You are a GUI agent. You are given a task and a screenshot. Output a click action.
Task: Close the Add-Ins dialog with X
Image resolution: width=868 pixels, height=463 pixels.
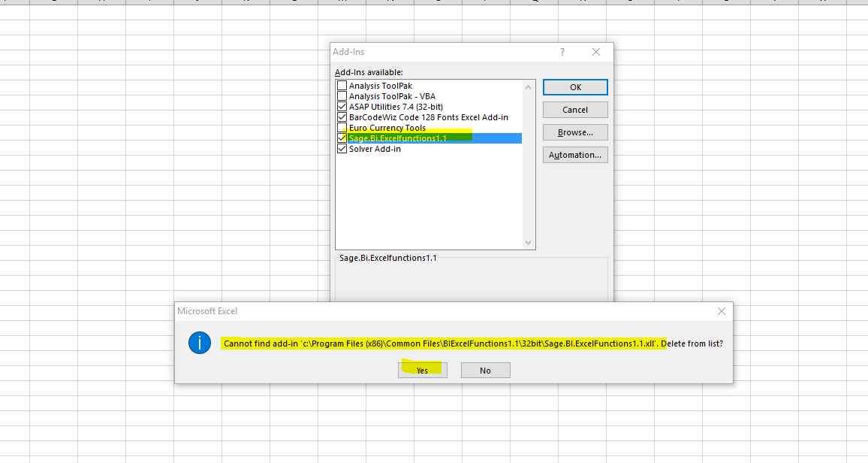click(596, 52)
